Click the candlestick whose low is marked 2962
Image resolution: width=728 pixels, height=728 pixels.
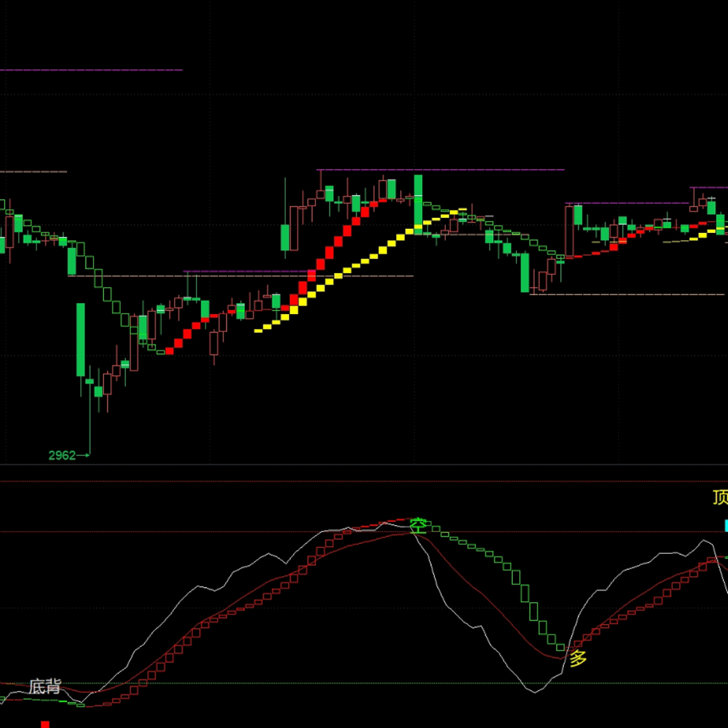[89, 410]
